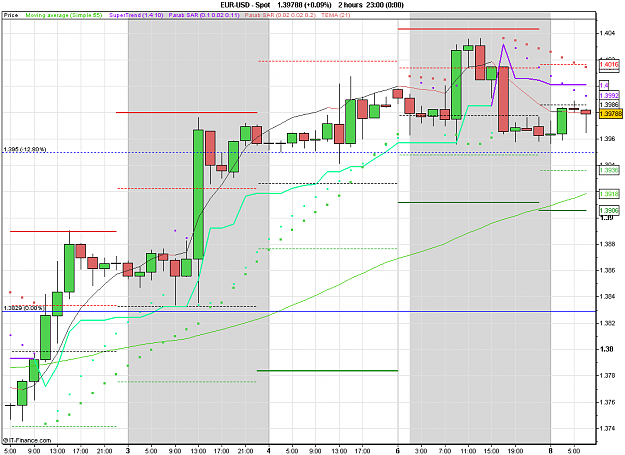Select the Moving average (Simple 55) legend entry
The height and width of the screenshot is (455, 625).
coord(64,15)
